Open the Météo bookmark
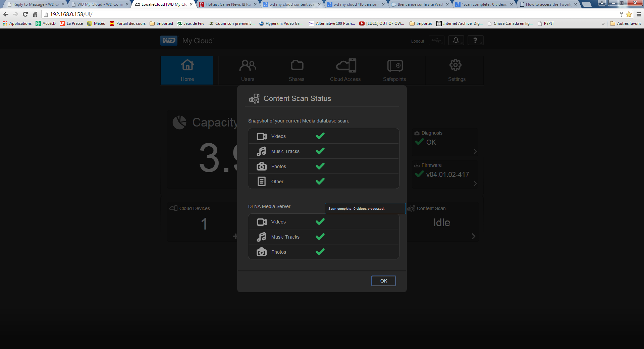This screenshot has height=349, width=644. [96, 23]
